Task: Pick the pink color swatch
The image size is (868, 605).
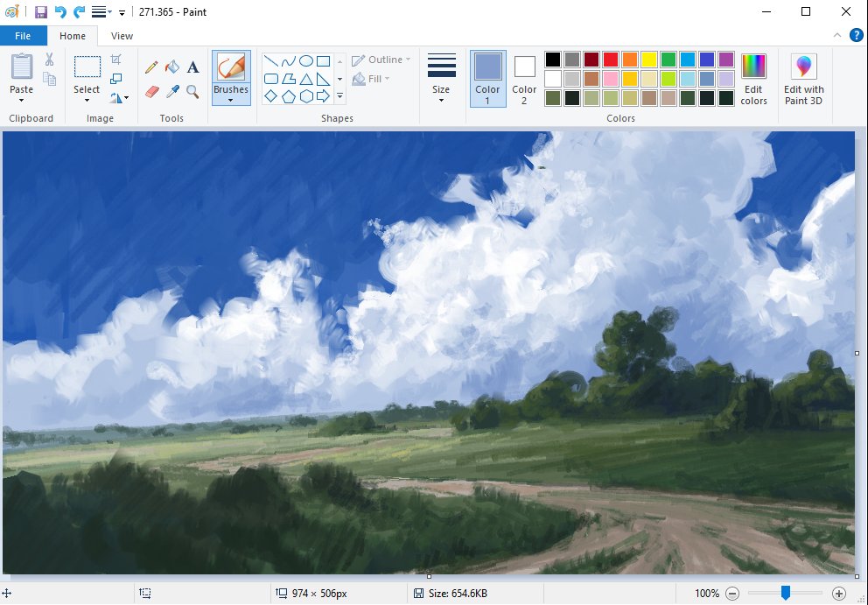Action: tap(611, 79)
